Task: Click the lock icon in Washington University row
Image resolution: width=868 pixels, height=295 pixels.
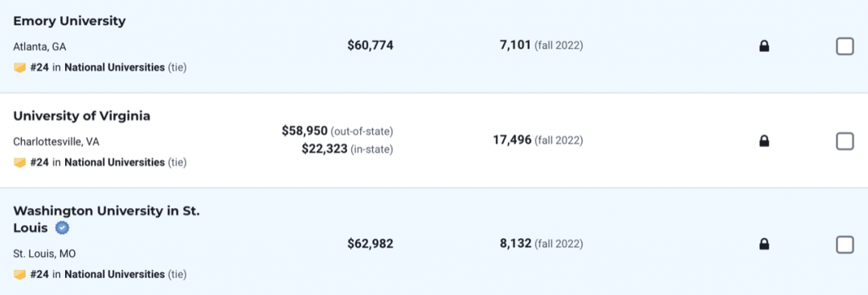Action: pos(764,244)
